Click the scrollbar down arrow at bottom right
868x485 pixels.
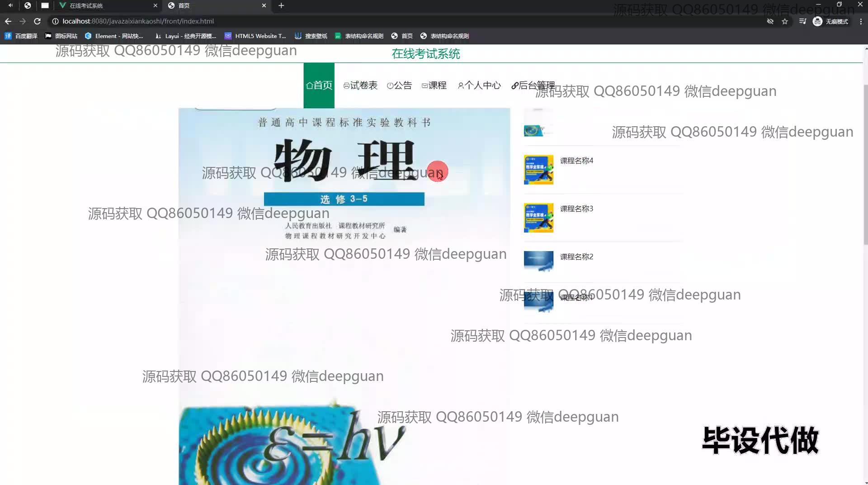pos(865,482)
